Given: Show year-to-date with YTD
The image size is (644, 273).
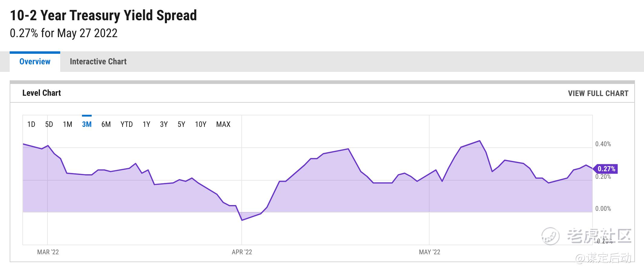Looking at the screenshot, I should pos(126,124).
